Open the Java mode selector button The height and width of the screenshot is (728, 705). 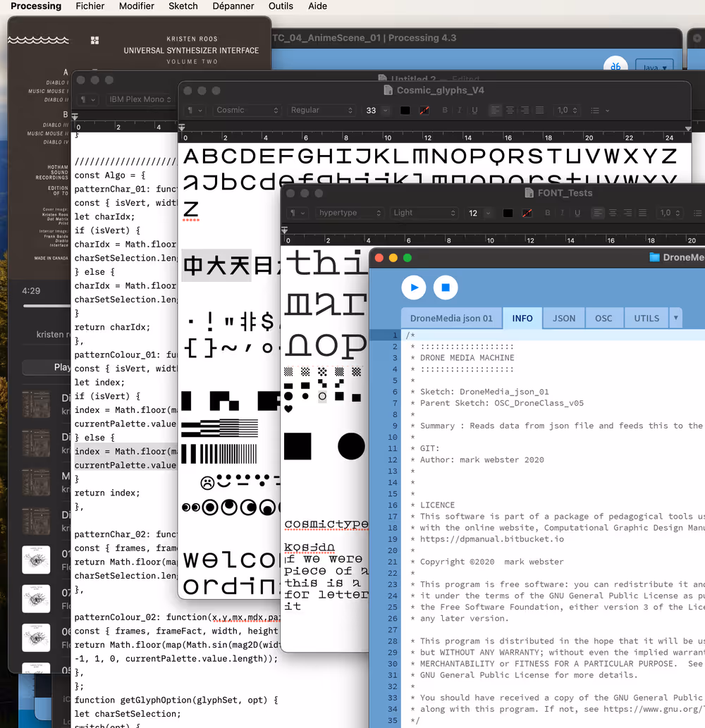click(654, 66)
